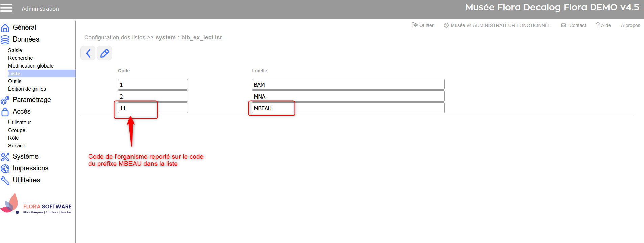Open the hamburger menu icon
The height and width of the screenshot is (243, 644).
[6, 8]
